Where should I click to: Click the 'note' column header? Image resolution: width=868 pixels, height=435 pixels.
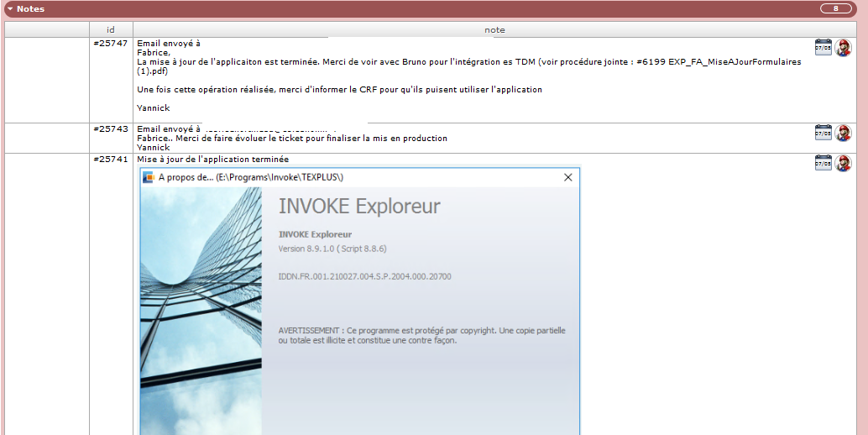(494, 29)
